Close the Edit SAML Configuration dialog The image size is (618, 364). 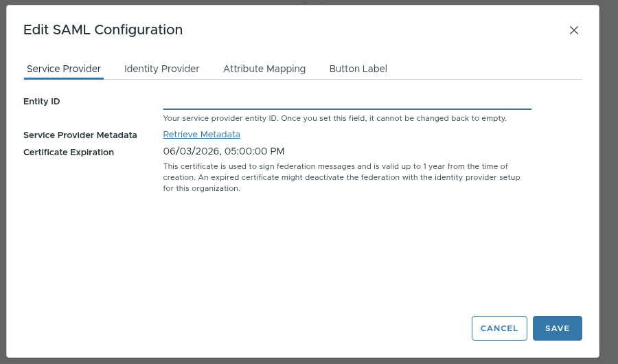coord(574,30)
